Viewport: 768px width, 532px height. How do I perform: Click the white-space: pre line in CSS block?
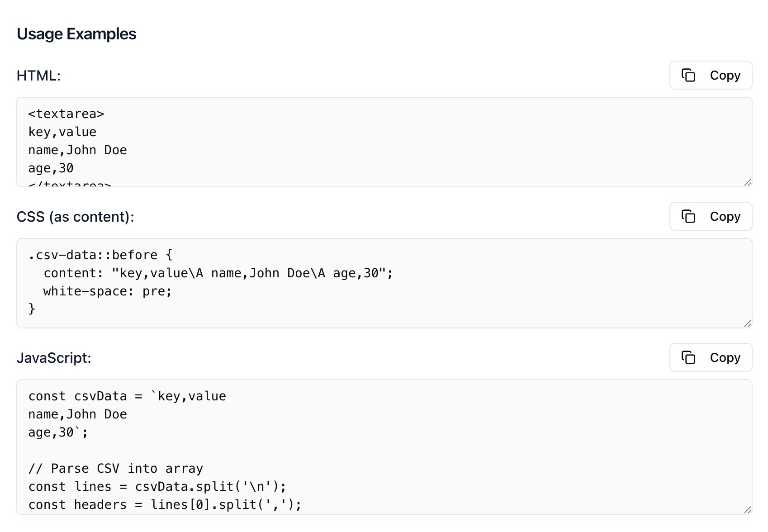click(x=107, y=291)
